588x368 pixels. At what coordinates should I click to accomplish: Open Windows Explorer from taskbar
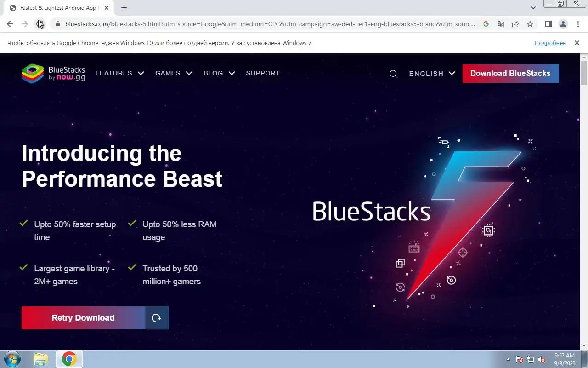click(41, 359)
